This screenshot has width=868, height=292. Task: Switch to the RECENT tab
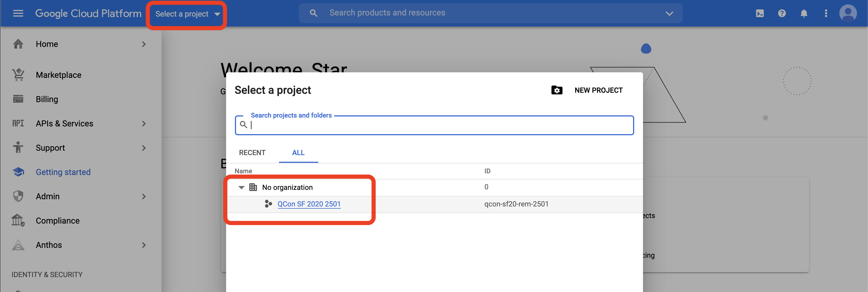[x=252, y=153]
